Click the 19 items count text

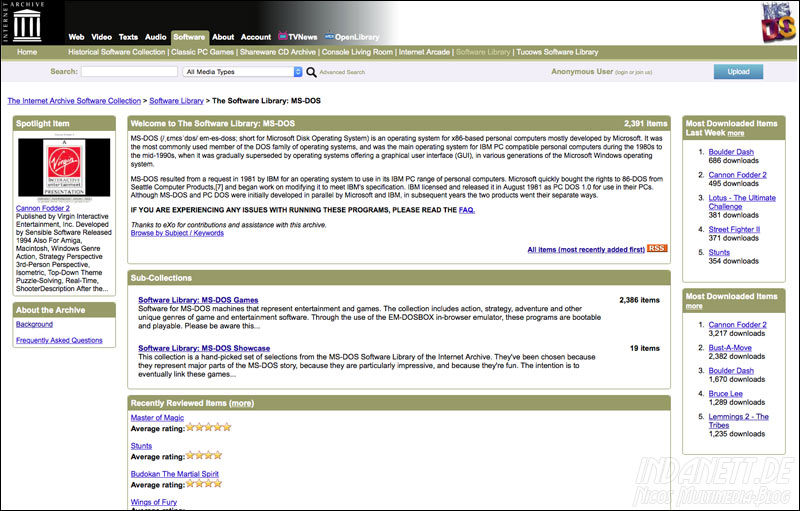pyautogui.click(x=644, y=348)
